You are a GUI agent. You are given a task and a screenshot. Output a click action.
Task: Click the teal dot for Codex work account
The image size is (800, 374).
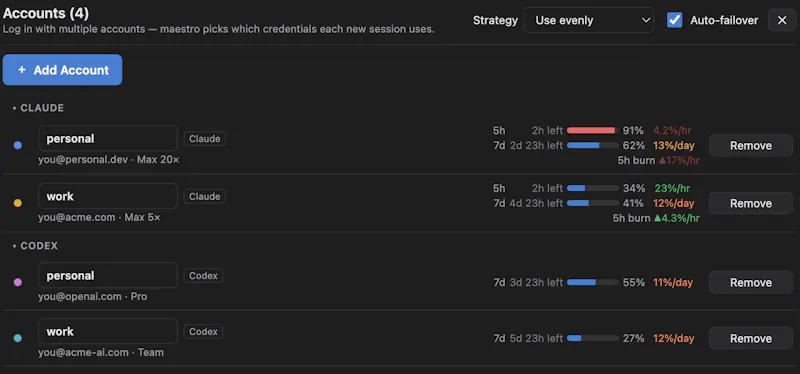(18, 338)
